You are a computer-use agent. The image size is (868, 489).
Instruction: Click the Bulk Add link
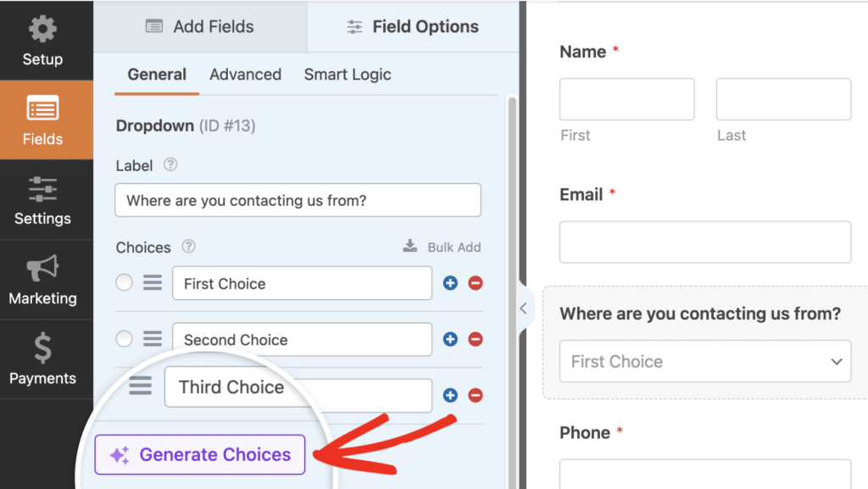pos(442,247)
